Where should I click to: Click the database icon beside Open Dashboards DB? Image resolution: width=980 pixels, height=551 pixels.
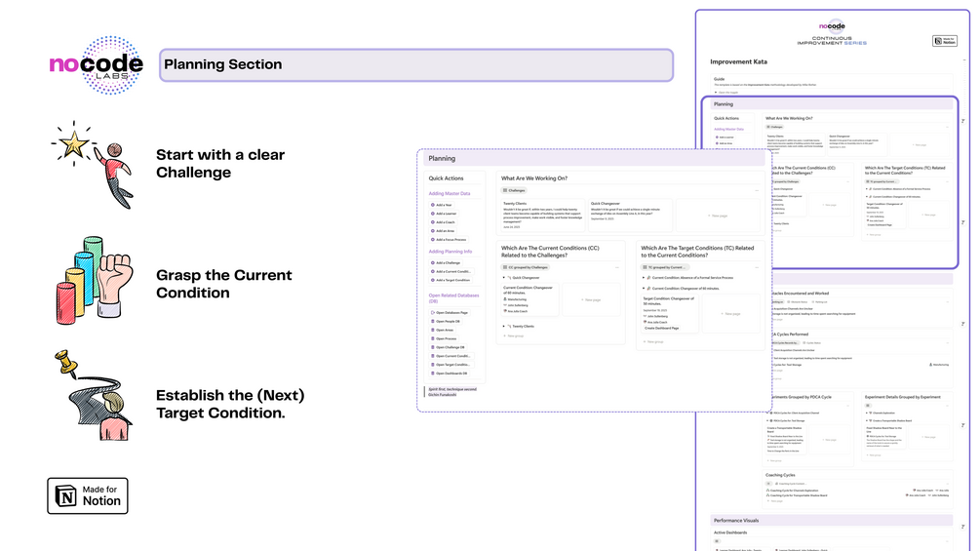pos(433,374)
